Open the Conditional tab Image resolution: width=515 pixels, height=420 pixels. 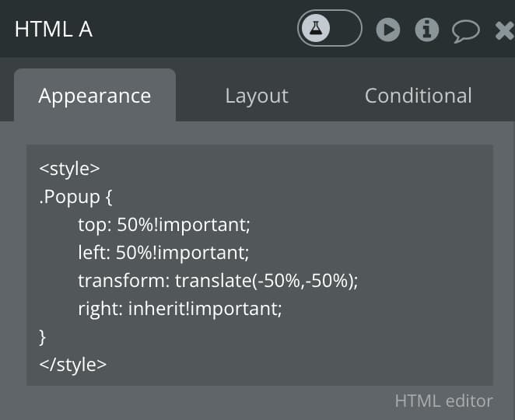[x=418, y=96]
